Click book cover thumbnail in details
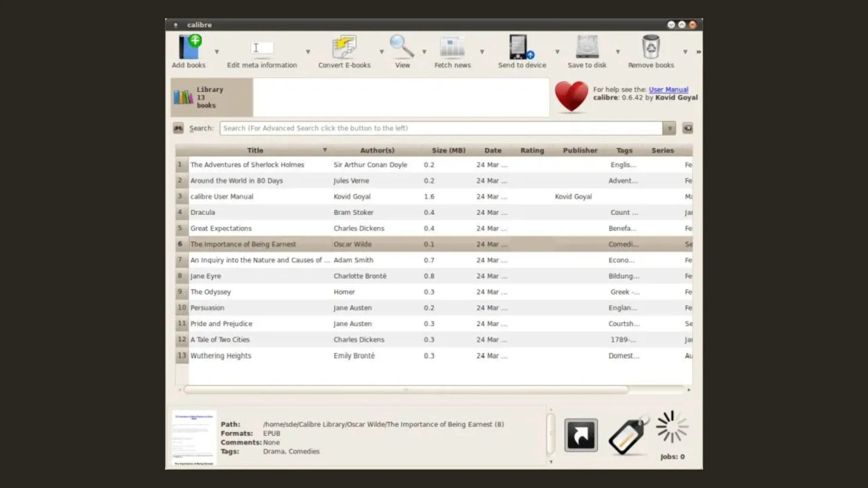This screenshot has width=868, height=488. 194,438
